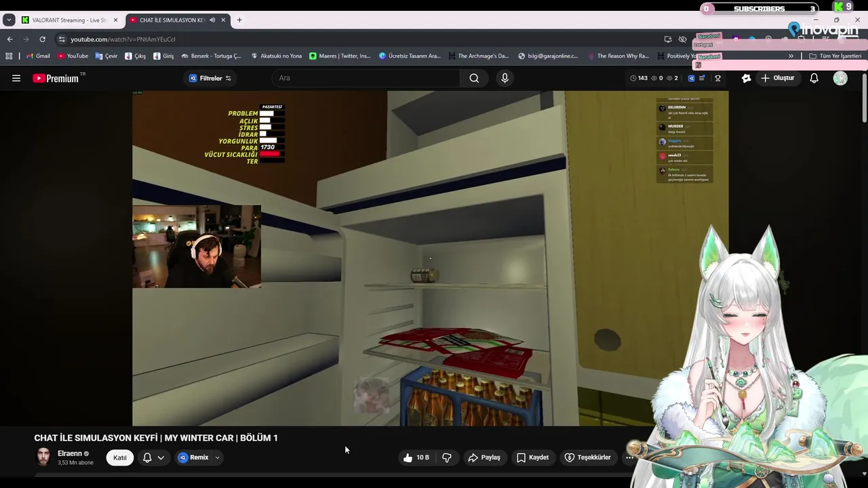
Task: Dislike the video with thumbs down
Action: (446, 457)
